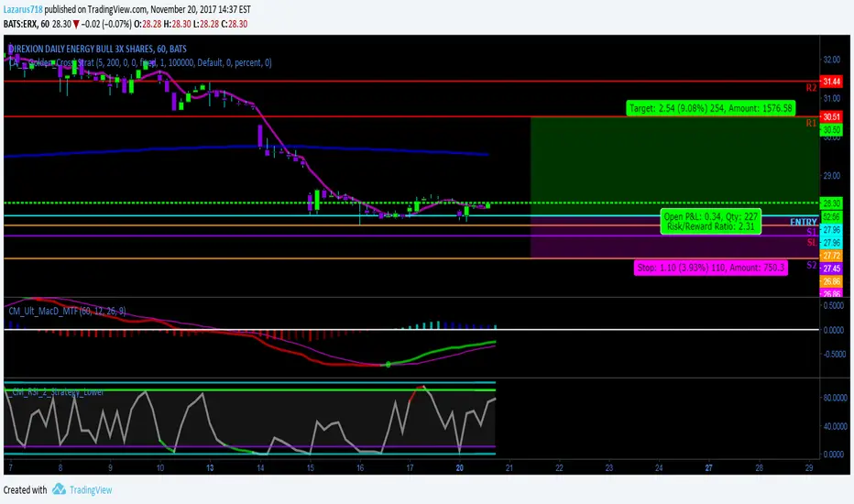The image size is (854, 504).
Task: Select the BATS:ERX, 60 symbol text
Action: [27, 24]
